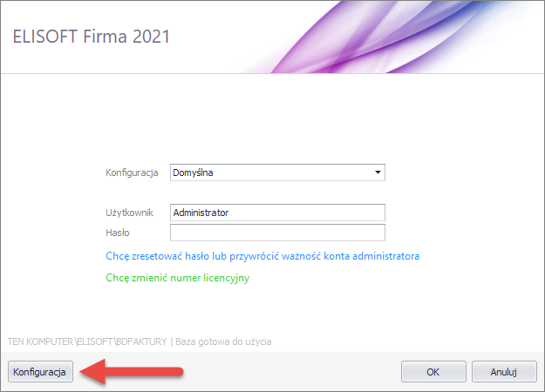
Task: Click the separator line below the header banner
Action: [x=272, y=73]
